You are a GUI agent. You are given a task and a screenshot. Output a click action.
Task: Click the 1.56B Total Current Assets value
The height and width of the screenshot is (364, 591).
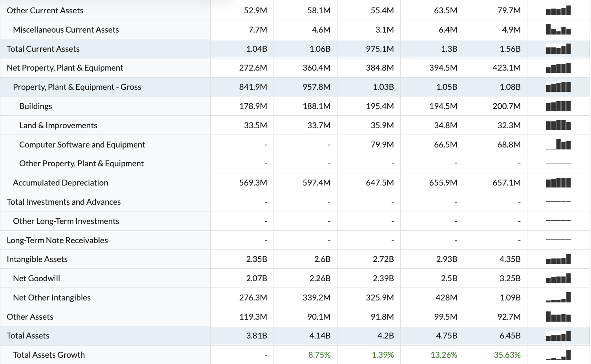510,49
